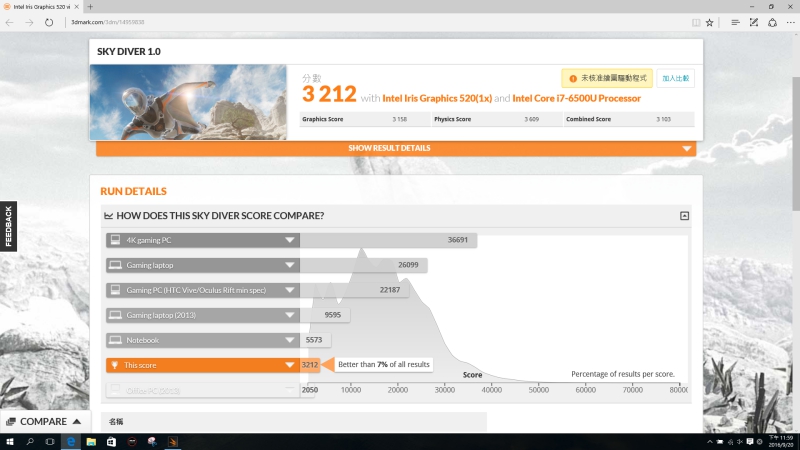Viewport: 800px width, 450px height.
Task: Open the COMPARE panel at bottom
Action: 44,421
